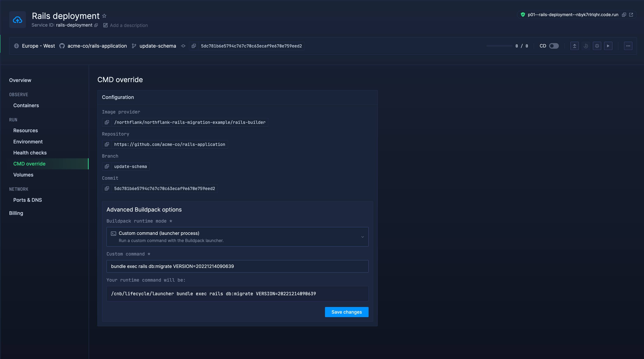Click the upload deployment icon

[x=575, y=46]
